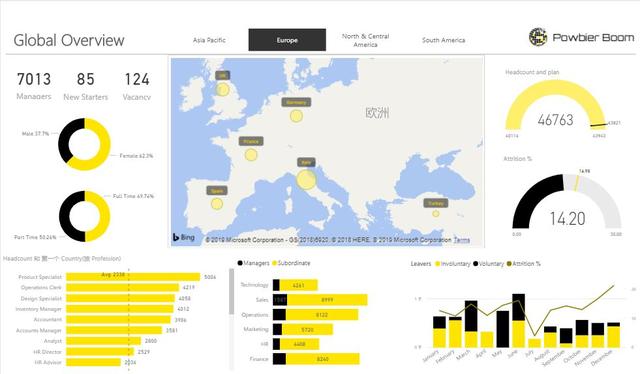Select the Spain bubble on the map

coord(217,204)
